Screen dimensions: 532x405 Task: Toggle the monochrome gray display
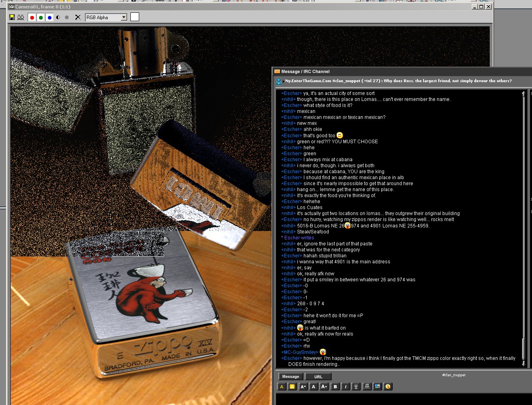pyautogui.click(x=67, y=17)
